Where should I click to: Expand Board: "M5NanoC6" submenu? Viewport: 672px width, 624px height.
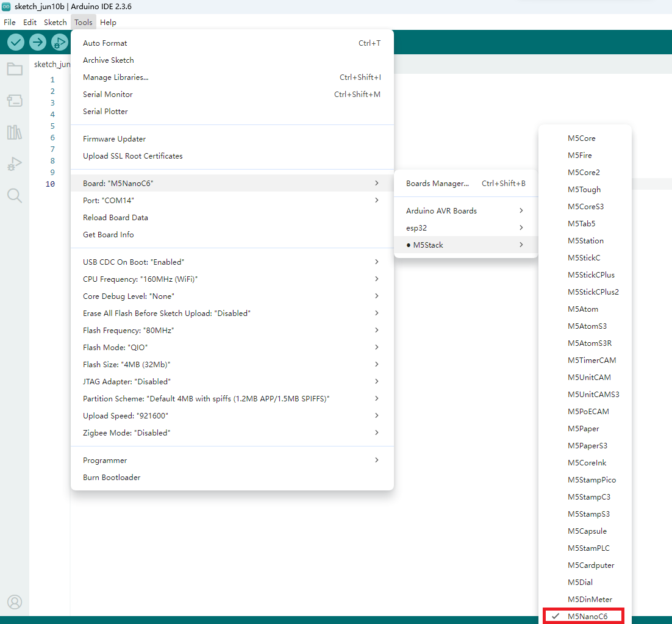[232, 184]
